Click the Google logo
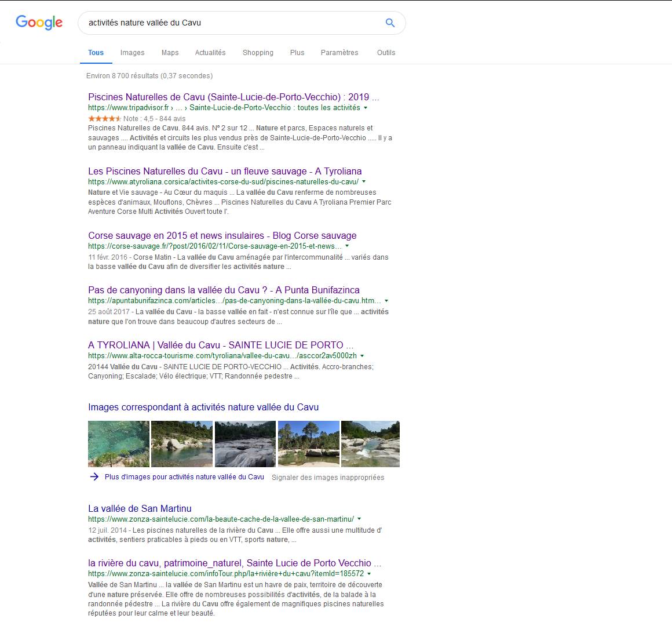The image size is (672, 626). tap(39, 22)
